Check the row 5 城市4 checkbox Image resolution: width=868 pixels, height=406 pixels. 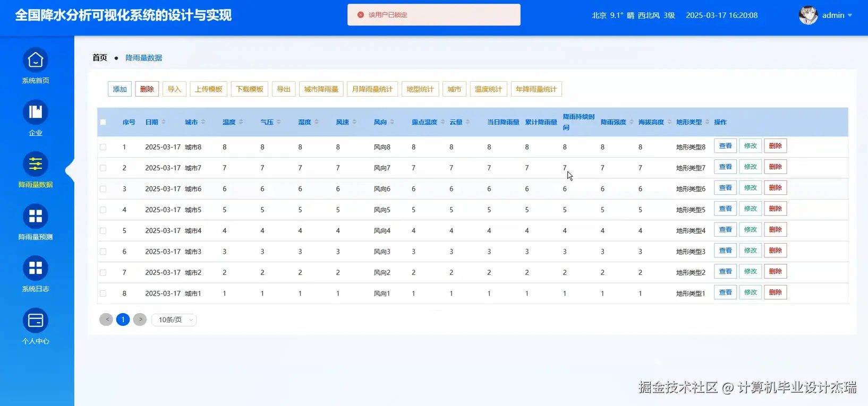click(103, 231)
